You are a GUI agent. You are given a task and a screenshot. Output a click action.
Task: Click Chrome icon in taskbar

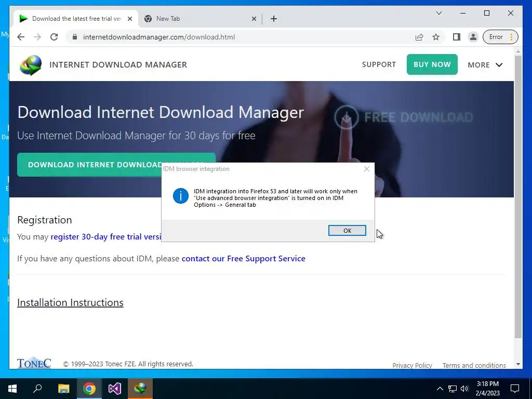point(89,389)
